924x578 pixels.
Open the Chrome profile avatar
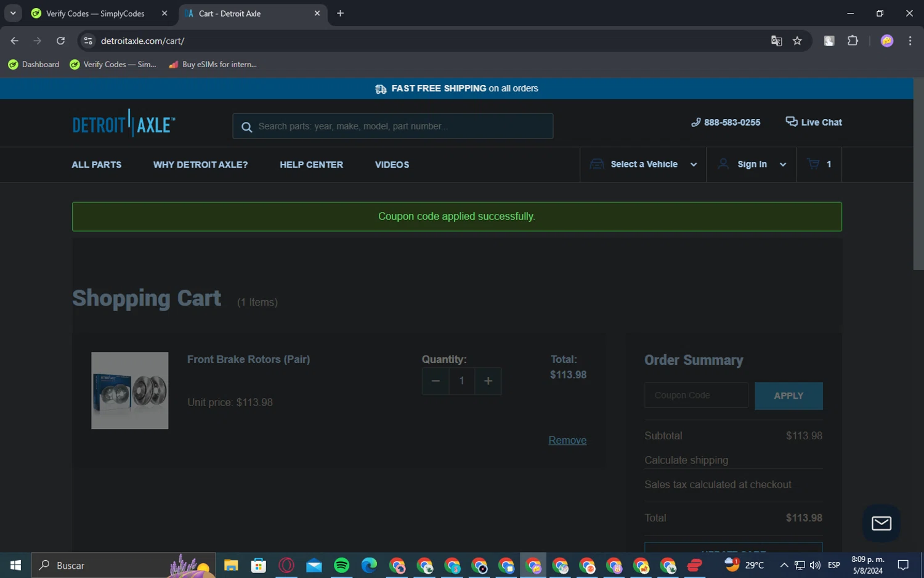coord(887,41)
